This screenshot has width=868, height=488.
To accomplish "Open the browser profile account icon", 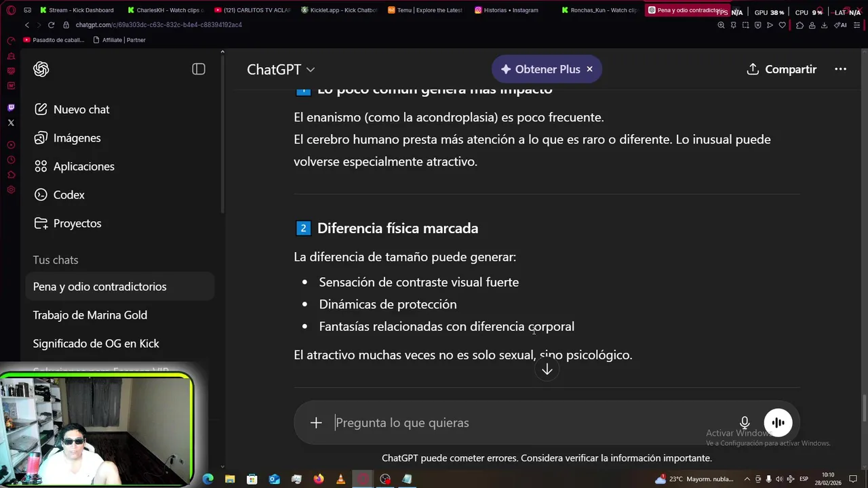I will [x=812, y=25].
